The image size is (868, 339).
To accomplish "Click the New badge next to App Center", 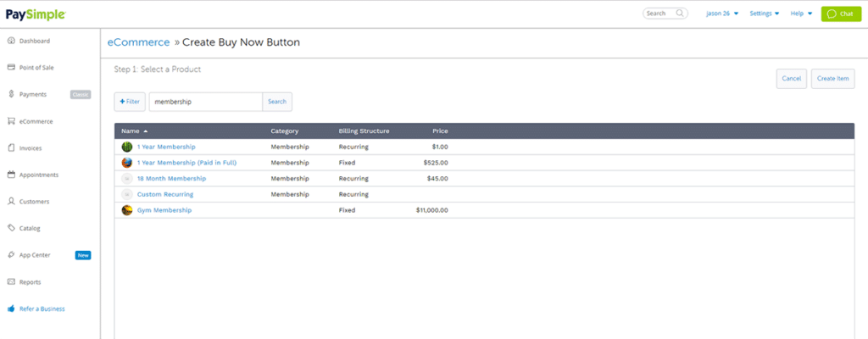I will pos(83,255).
